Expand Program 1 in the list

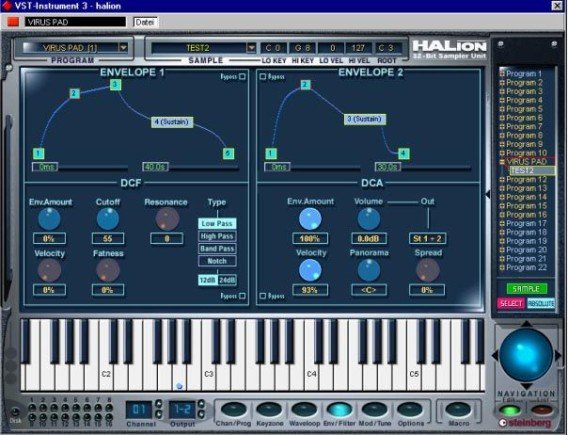pyautogui.click(x=502, y=74)
